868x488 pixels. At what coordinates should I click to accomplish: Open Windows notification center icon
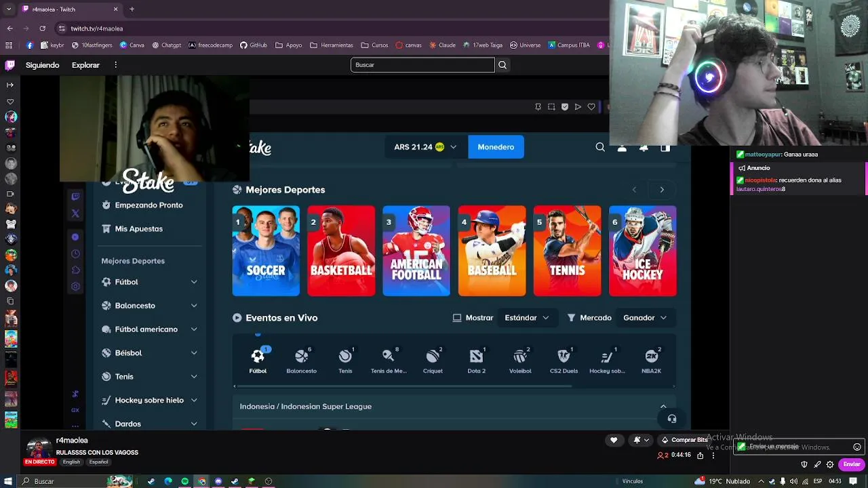click(x=853, y=481)
